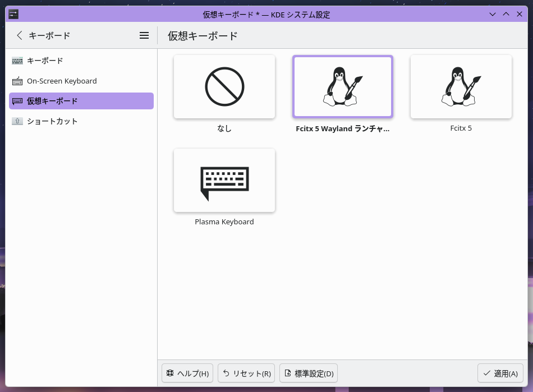This screenshot has width=533, height=392.
Task: Click the back arrow beside キーボード
Action: (x=20, y=35)
